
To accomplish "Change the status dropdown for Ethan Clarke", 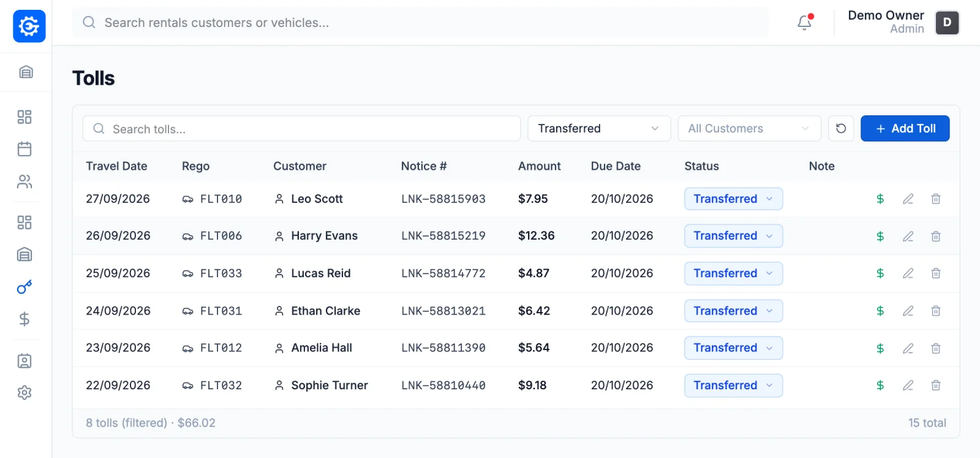I will point(734,311).
